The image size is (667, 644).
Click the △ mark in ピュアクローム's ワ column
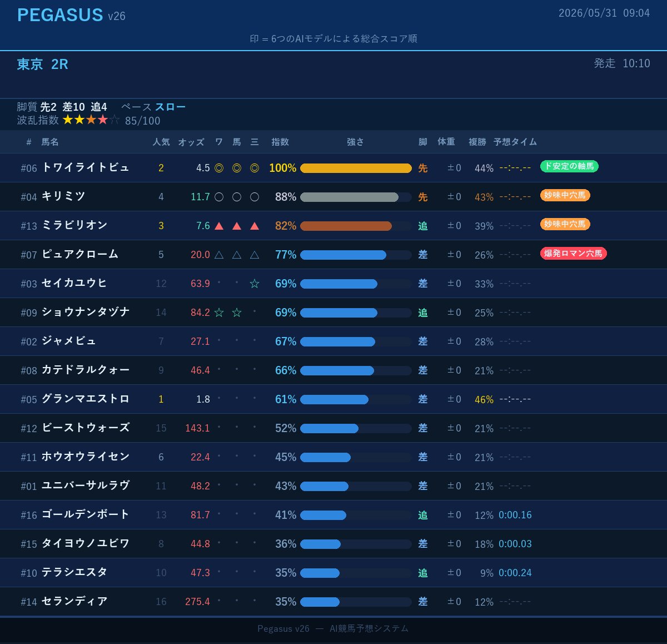point(219,255)
